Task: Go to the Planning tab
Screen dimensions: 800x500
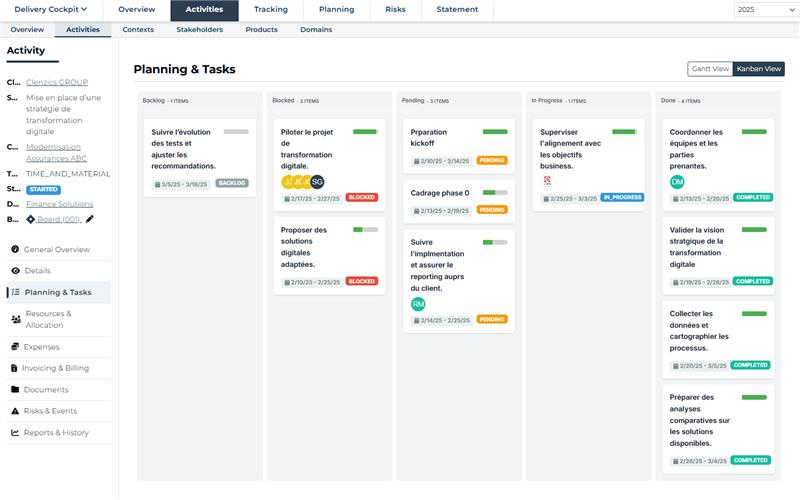Action: click(336, 9)
